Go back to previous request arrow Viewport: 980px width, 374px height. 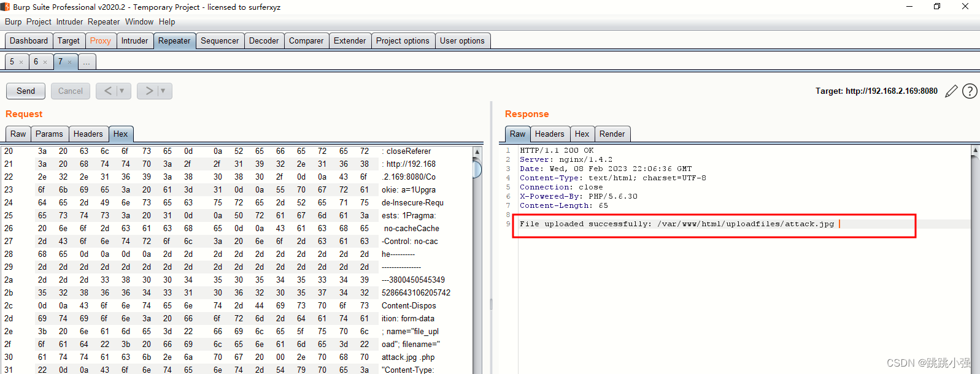(108, 91)
